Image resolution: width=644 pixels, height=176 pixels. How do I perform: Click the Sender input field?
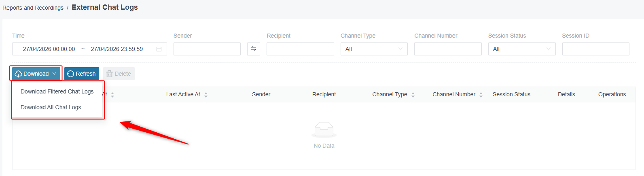pyautogui.click(x=207, y=49)
